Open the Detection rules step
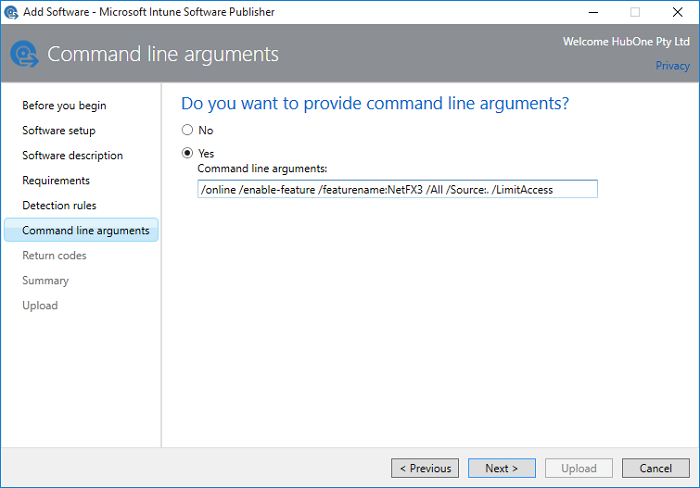This screenshot has width=700, height=488. click(x=59, y=205)
